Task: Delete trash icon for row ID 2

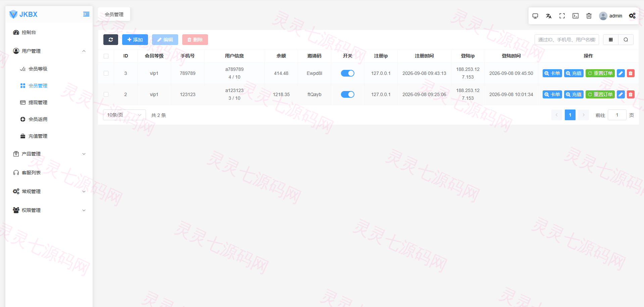Action: (x=631, y=94)
